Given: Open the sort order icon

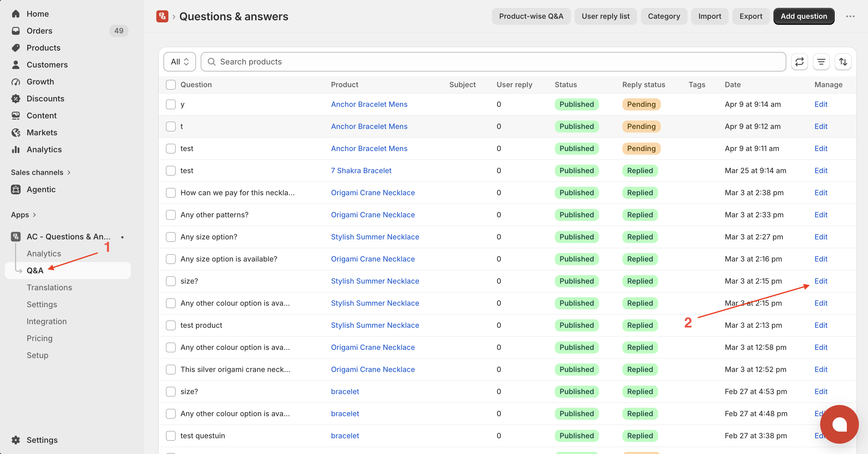Looking at the screenshot, I should tap(843, 62).
